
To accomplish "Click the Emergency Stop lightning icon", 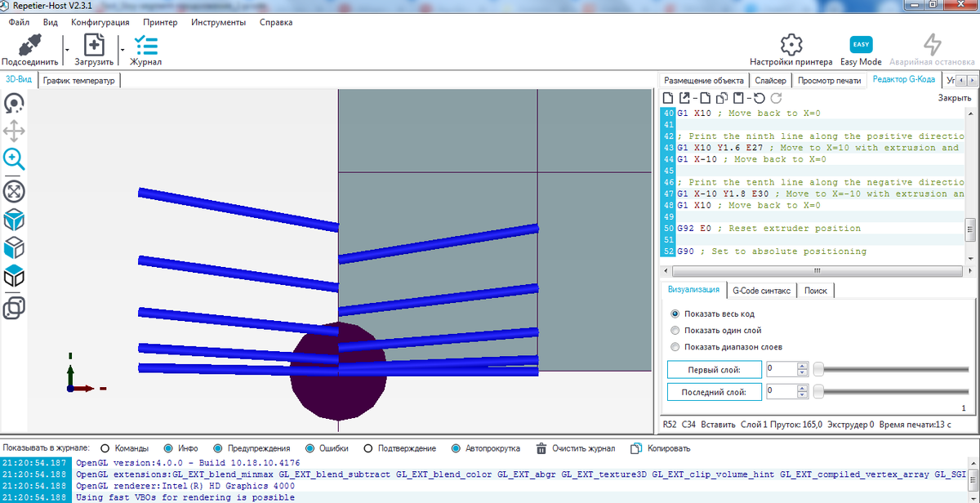I will point(932,44).
